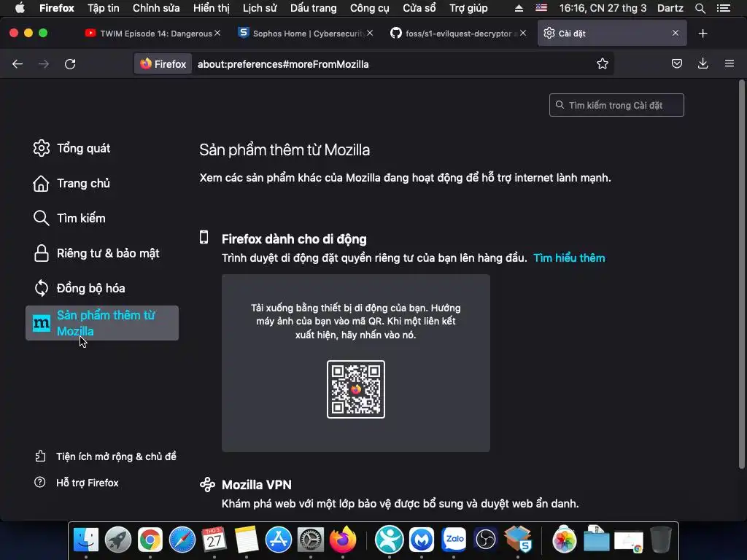The image size is (747, 560).
Task: Launch Safari from the Dock
Action: (182, 540)
